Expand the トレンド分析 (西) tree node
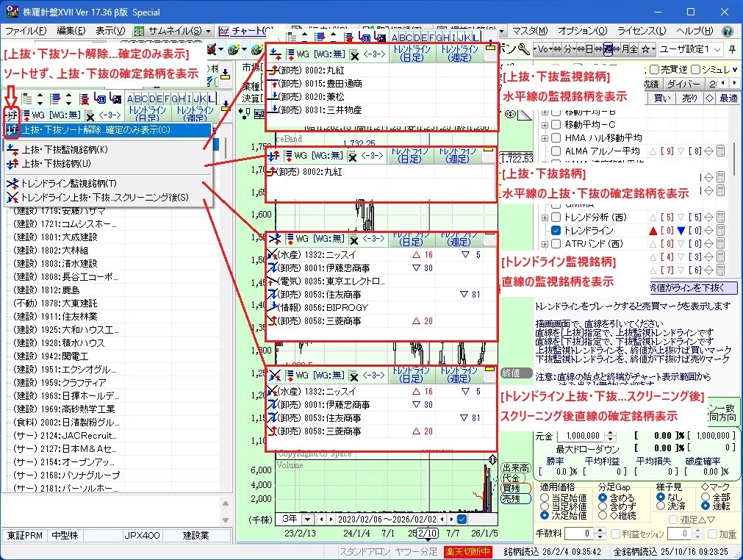743x560 pixels. pos(545,218)
